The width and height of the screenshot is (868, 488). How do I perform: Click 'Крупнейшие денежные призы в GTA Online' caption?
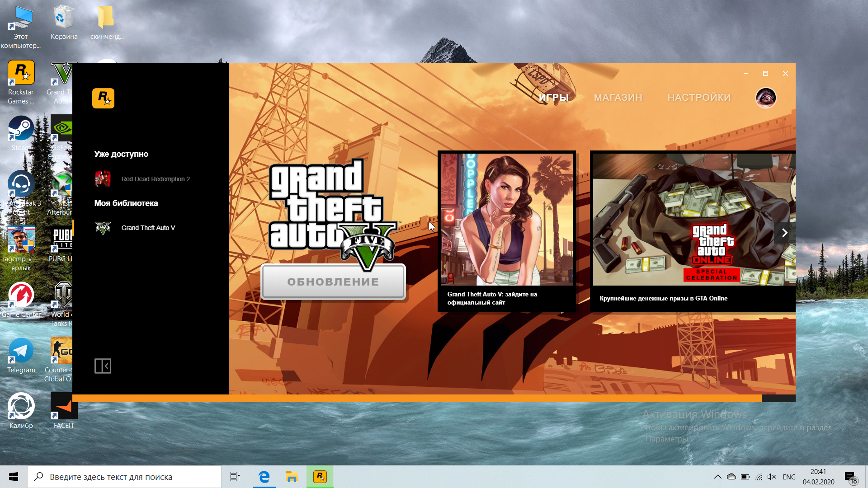[x=663, y=298]
